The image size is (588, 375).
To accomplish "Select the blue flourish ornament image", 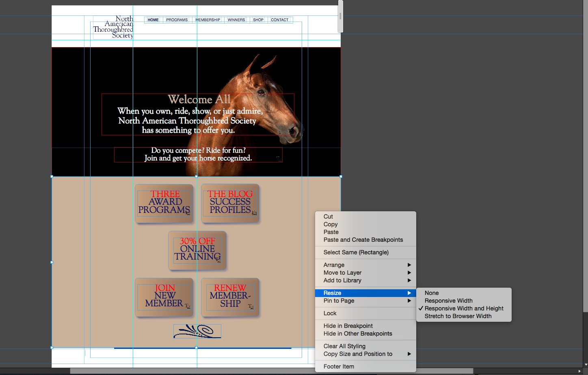I will (197, 331).
